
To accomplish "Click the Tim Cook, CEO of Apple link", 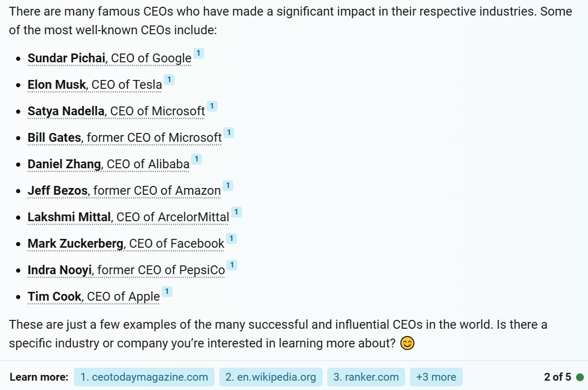I will point(93,297).
